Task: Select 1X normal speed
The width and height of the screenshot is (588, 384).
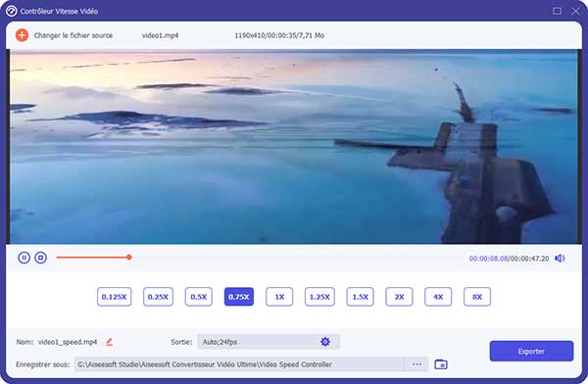Action: tap(279, 297)
